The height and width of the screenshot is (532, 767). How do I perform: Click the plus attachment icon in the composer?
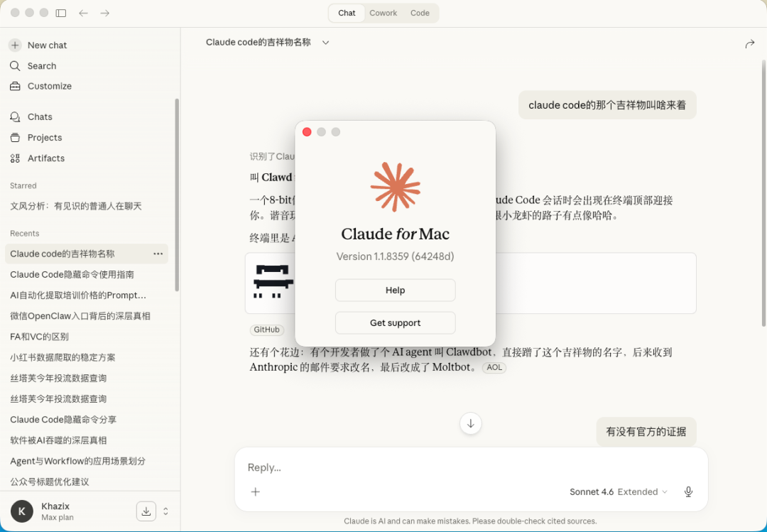[x=256, y=492]
